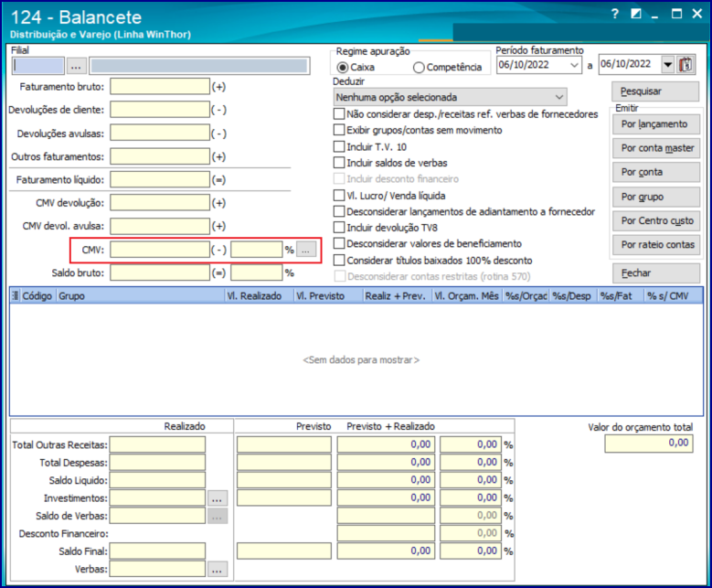Open the Filial lookup ellipsis button

click(x=76, y=67)
